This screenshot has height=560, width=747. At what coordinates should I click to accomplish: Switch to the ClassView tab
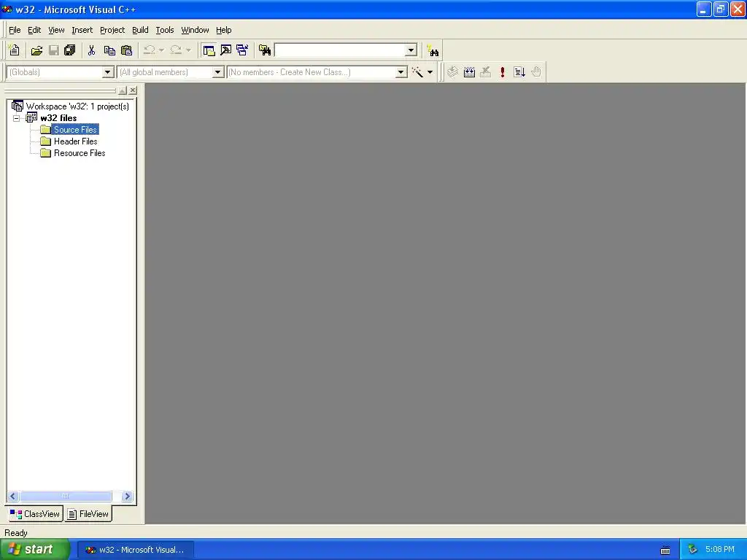(x=35, y=514)
